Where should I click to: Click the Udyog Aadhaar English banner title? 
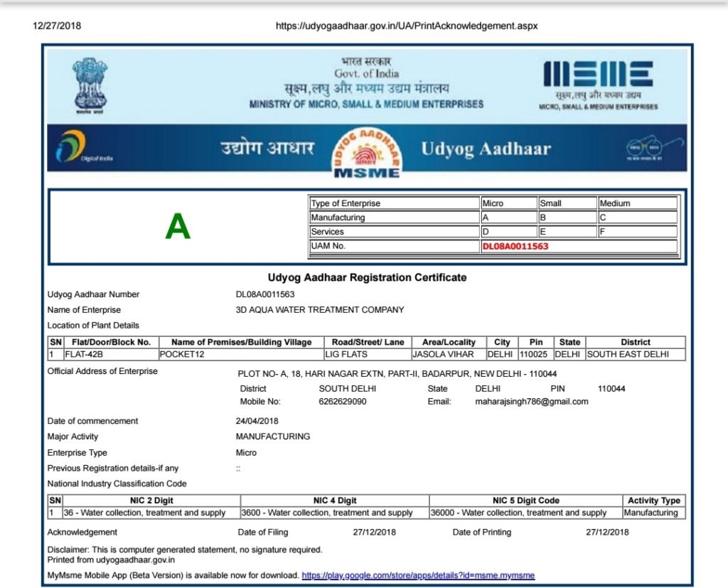coord(486,149)
